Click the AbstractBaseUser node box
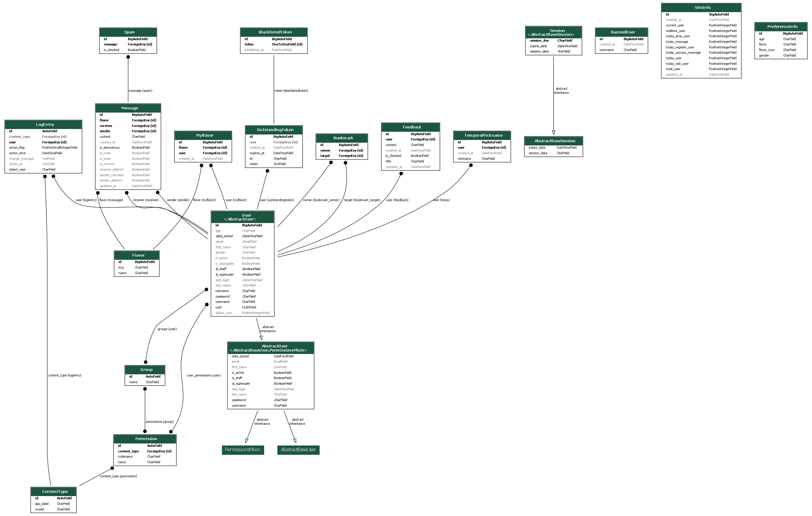Viewport: 812px width, 516px height. [298, 450]
